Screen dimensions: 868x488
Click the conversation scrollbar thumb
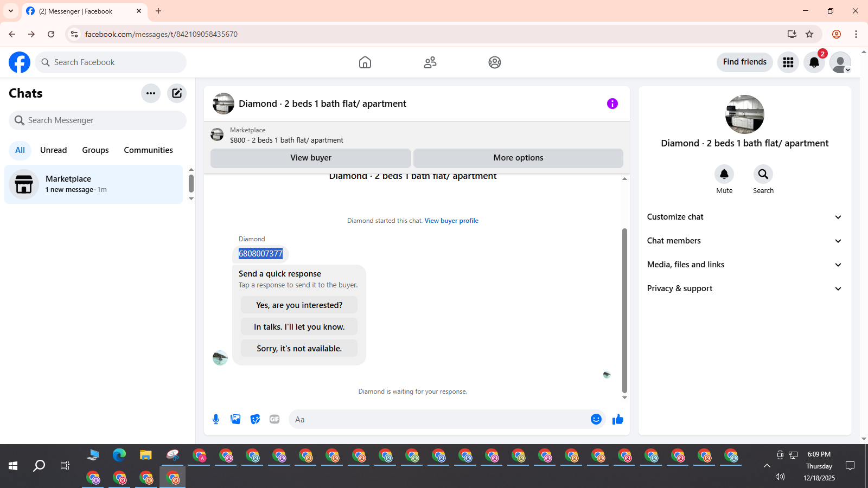click(624, 310)
